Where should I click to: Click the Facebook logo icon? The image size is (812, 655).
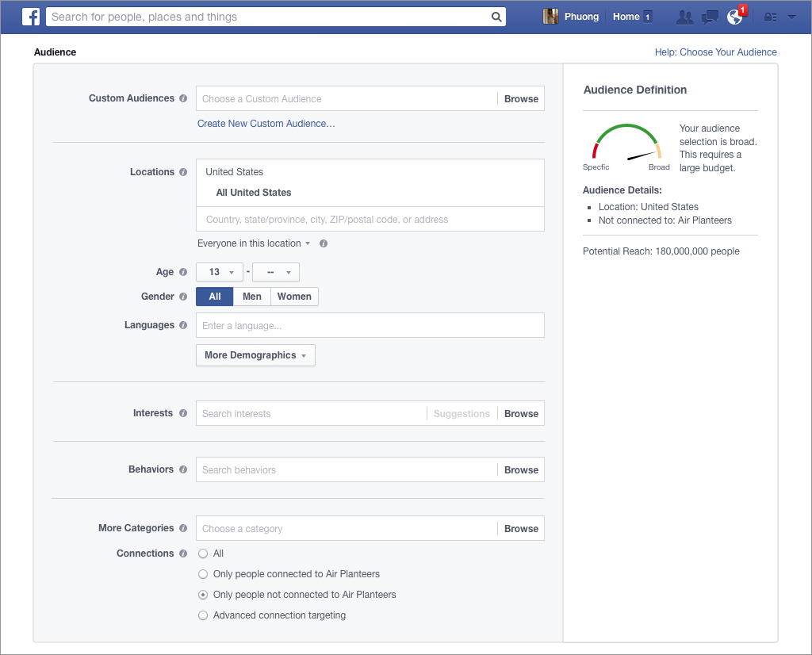tap(31, 17)
